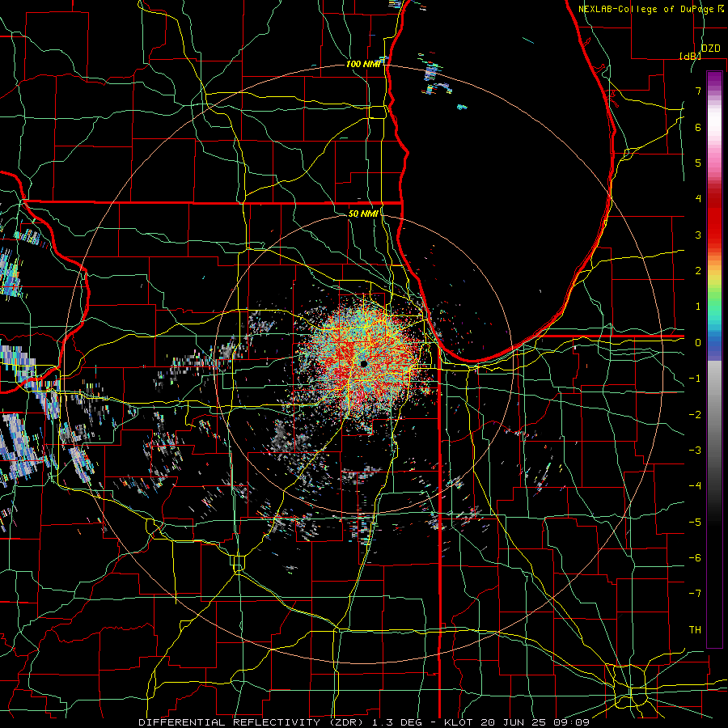This screenshot has width=728, height=728.
Task: Click the 1.3 DEG elevation text
Action: click(x=398, y=722)
